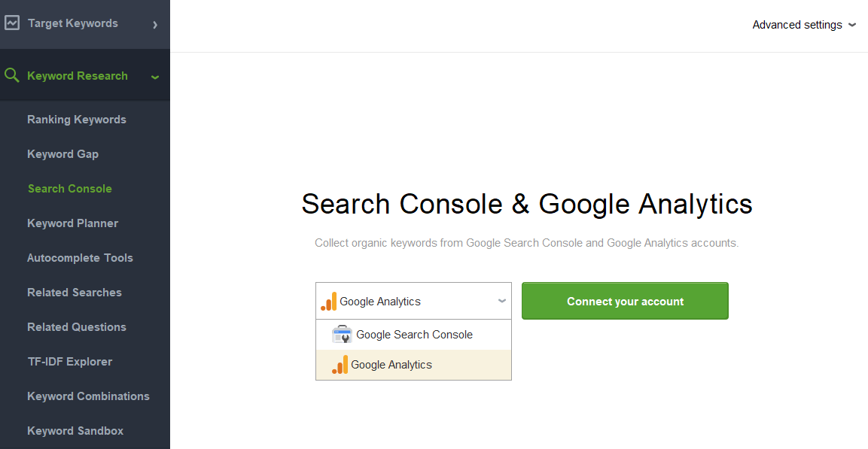Navigate to Autocomplete Tools
The height and width of the screenshot is (449, 868).
[81, 258]
